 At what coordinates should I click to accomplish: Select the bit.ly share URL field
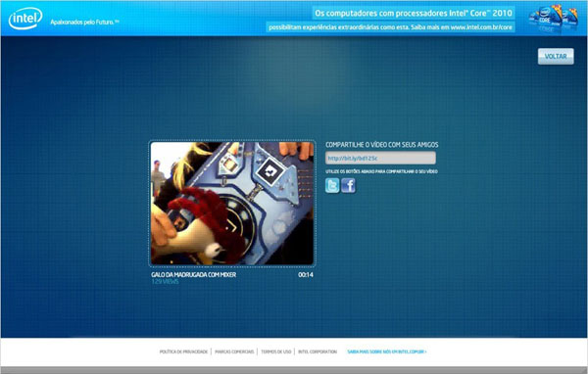380,158
